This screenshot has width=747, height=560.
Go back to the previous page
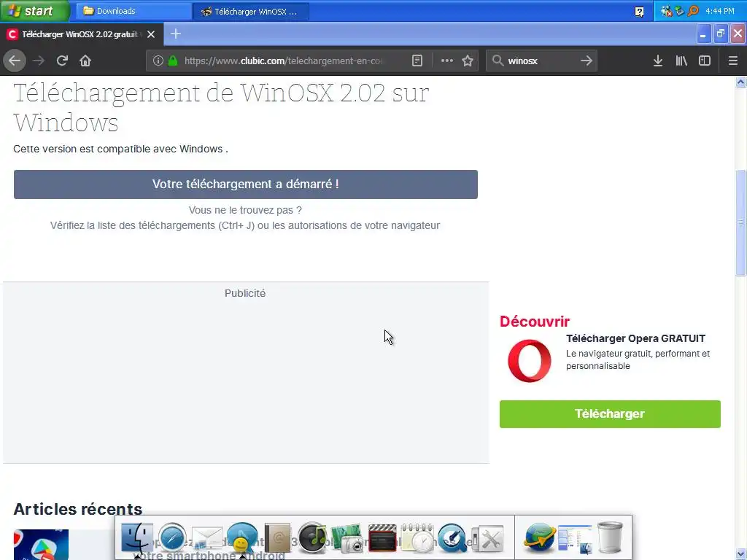click(15, 61)
